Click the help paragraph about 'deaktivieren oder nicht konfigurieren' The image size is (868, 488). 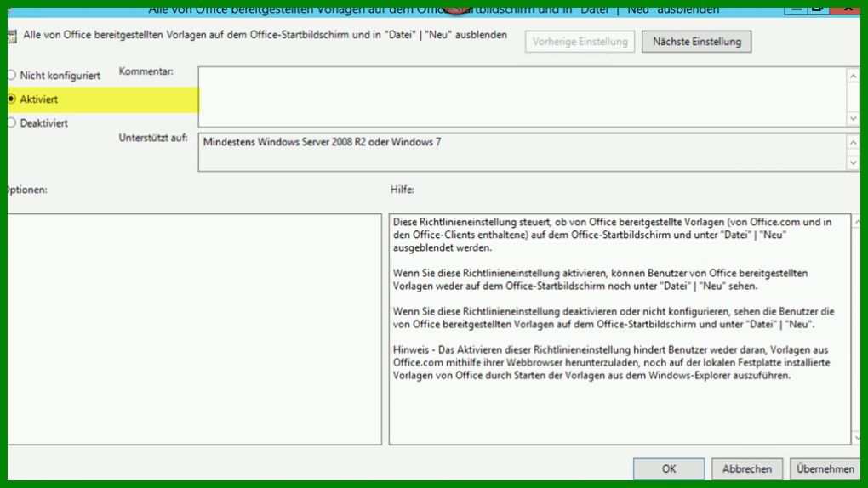click(x=614, y=318)
